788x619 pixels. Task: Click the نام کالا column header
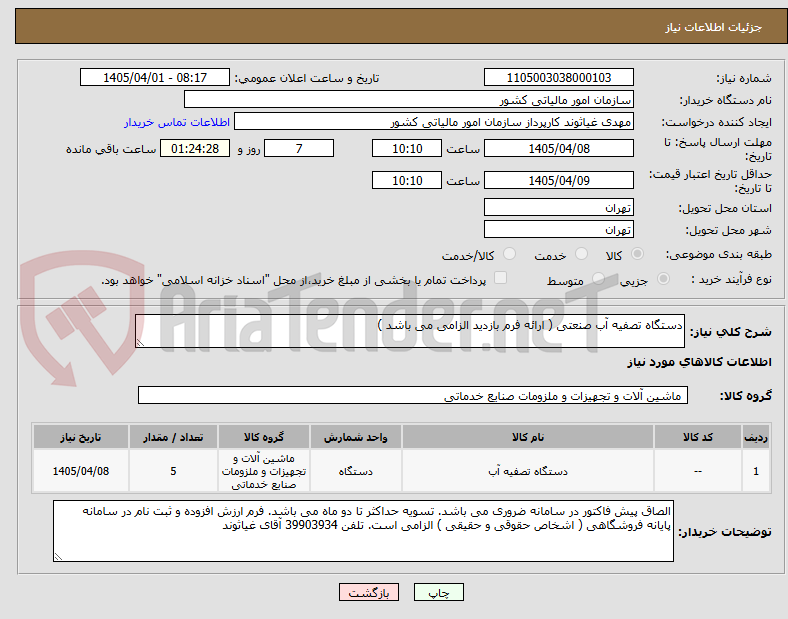528,437
